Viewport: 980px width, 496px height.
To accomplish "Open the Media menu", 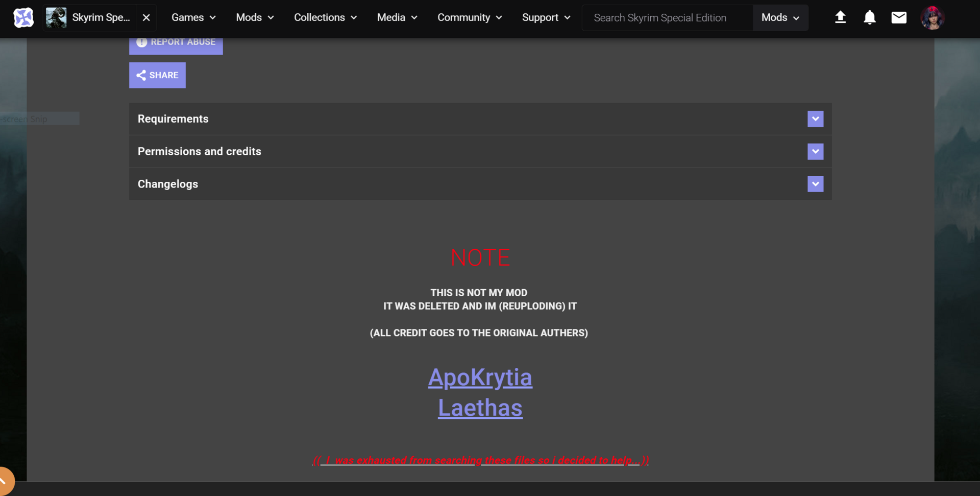I will tap(397, 18).
